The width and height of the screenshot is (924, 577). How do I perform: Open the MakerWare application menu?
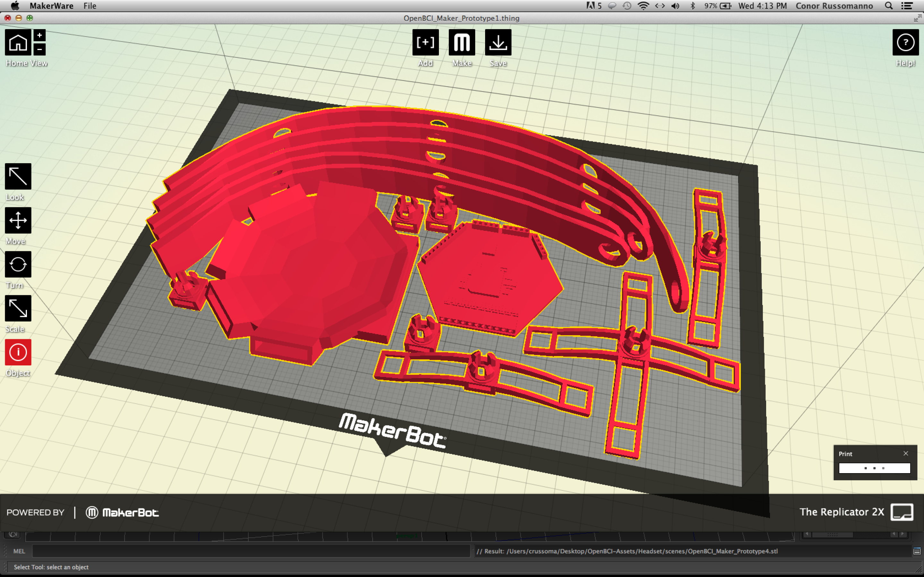tap(51, 6)
